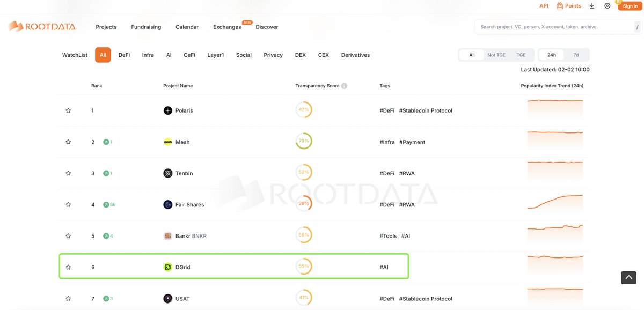
Task: Toggle the theme settings icon
Action: (608, 6)
